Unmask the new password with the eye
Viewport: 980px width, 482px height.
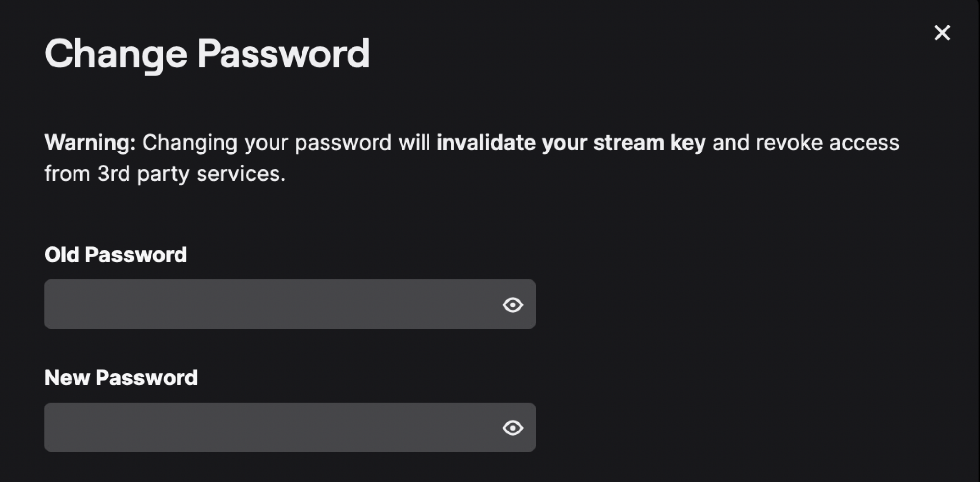point(512,428)
